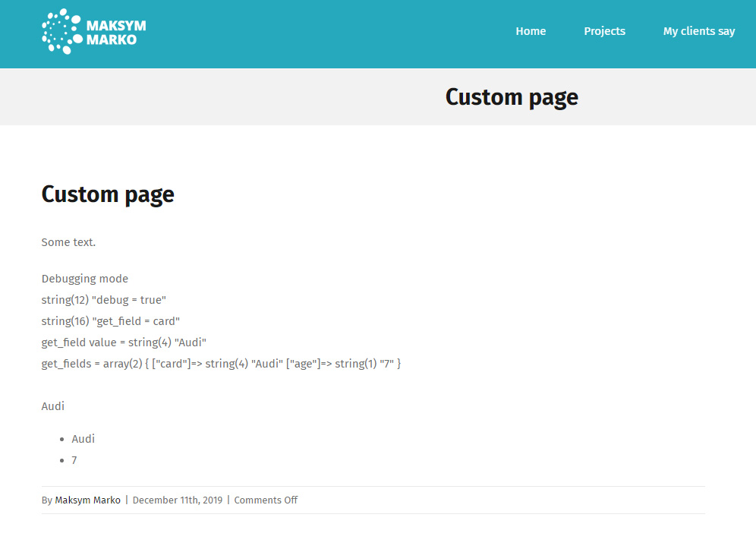Image resolution: width=756 pixels, height=546 pixels.
Task: Click the Comments Off text
Action: point(266,500)
